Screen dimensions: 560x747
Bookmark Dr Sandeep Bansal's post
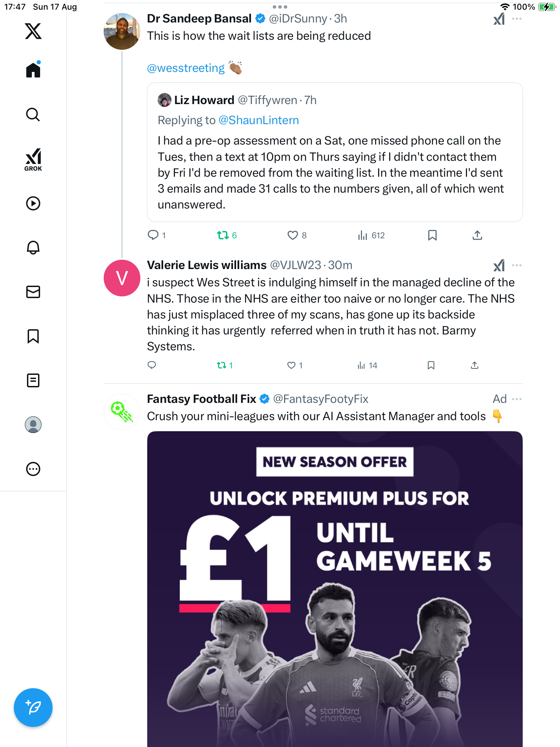coord(432,236)
